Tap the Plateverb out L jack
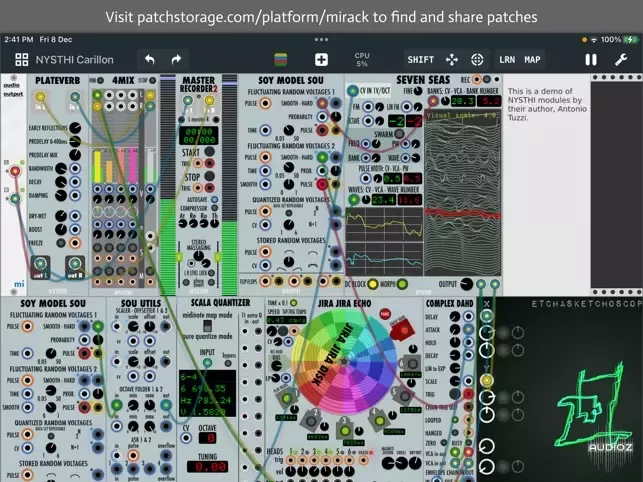This screenshot has width=643, height=482. click(x=40, y=263)
